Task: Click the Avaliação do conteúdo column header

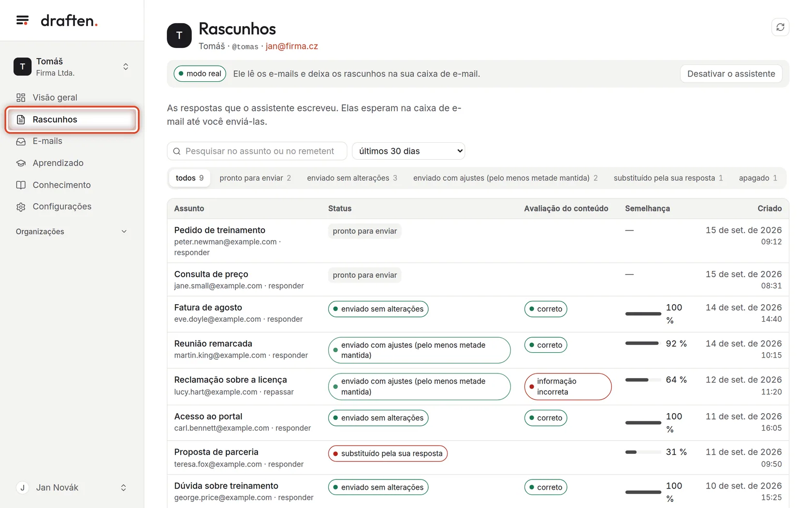Action: click(x=566, y=209)
